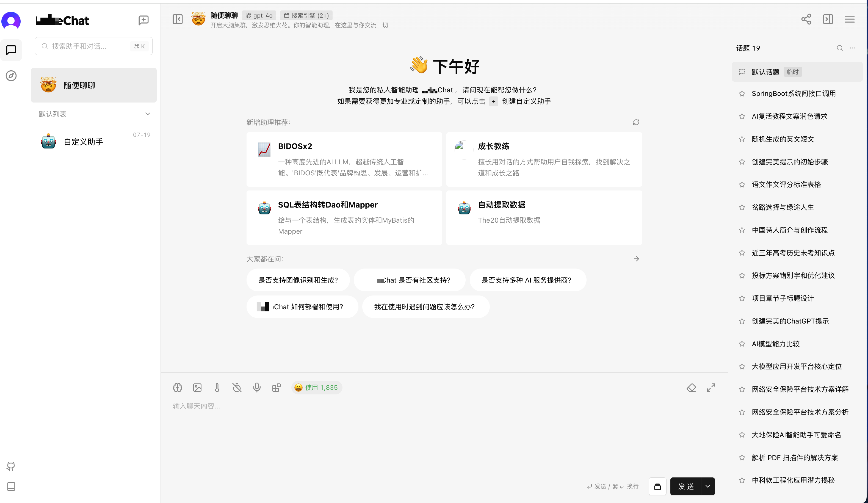The image size is (868, 503).
Task: Open the gpt-4o model selector
Action: 259,15
